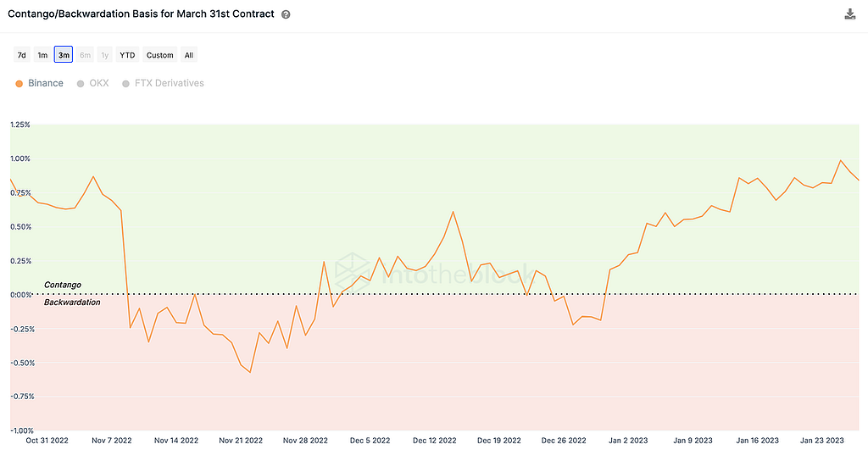868x455 pixels.
Task: Click the 1y range option
Action: pyautogui.click(x=105, y=55)
